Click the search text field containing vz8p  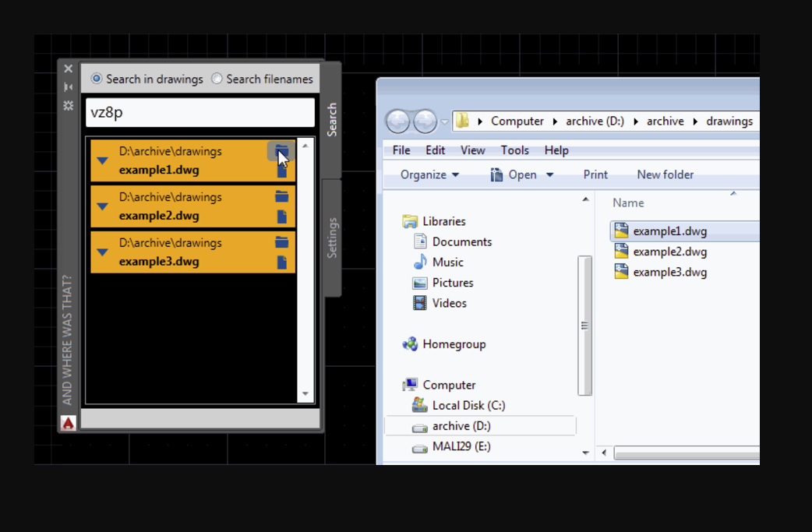click(200, 112)
